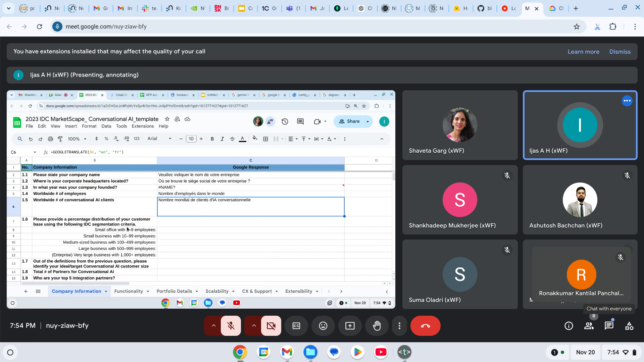Open the Files app on the shelf
Screen dimensions: 644x362
coord(310,352)
